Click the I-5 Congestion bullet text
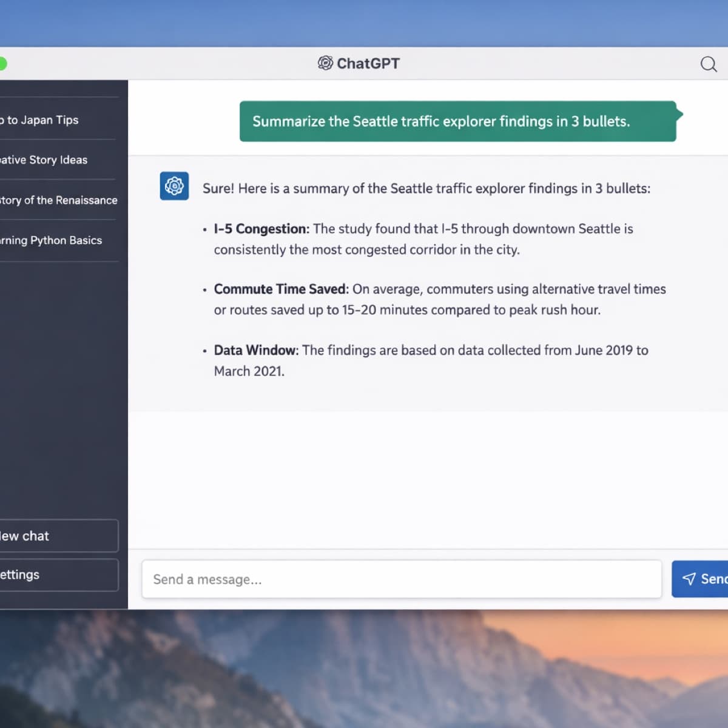The image size is (728, 728). click(423, 239)
